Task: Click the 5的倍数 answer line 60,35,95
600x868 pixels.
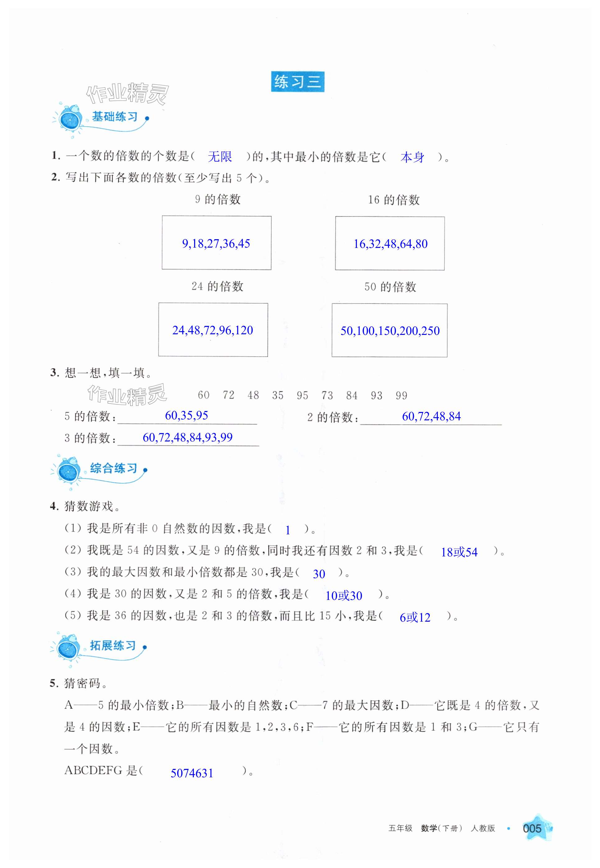Action: [186, 415]
